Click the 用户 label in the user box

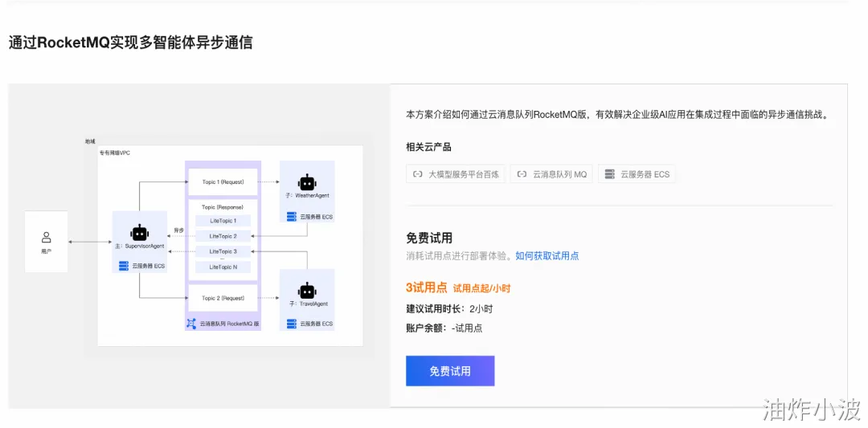coord(46,251)
